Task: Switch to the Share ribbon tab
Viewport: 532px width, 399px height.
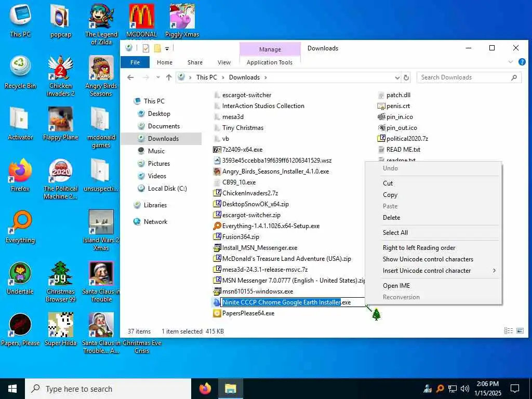Action: point(195,62)
